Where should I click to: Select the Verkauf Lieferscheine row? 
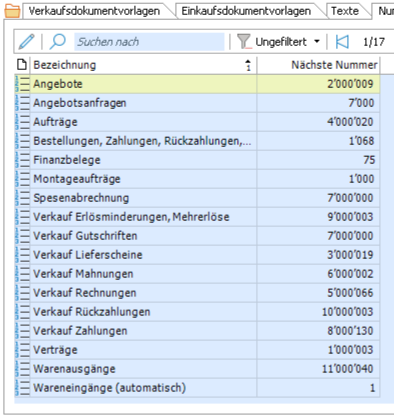tap(197, 255)
